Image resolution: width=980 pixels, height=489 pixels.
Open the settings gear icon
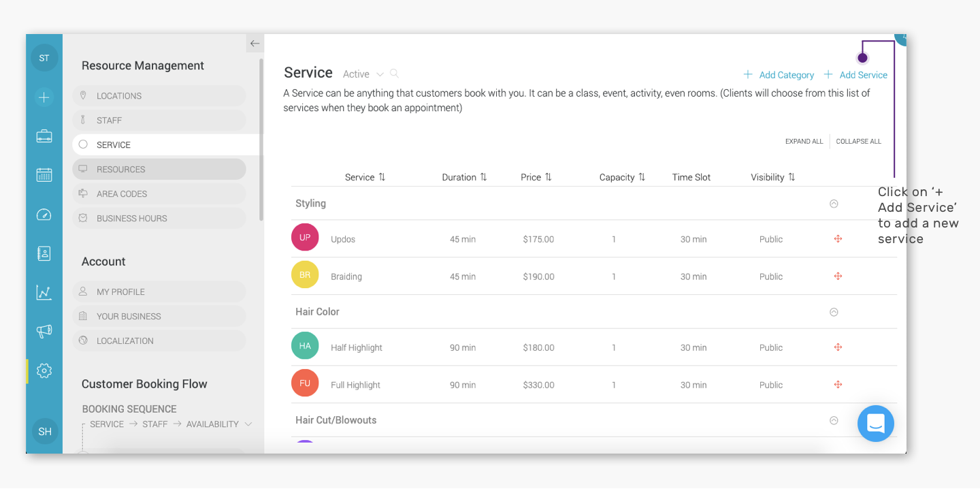click(44, 371)
